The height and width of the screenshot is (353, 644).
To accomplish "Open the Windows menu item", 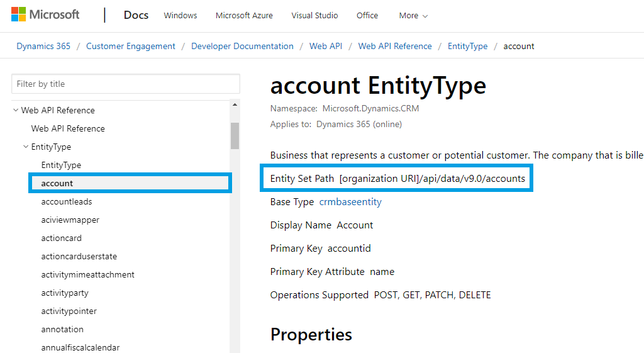I will coord(180,16).
